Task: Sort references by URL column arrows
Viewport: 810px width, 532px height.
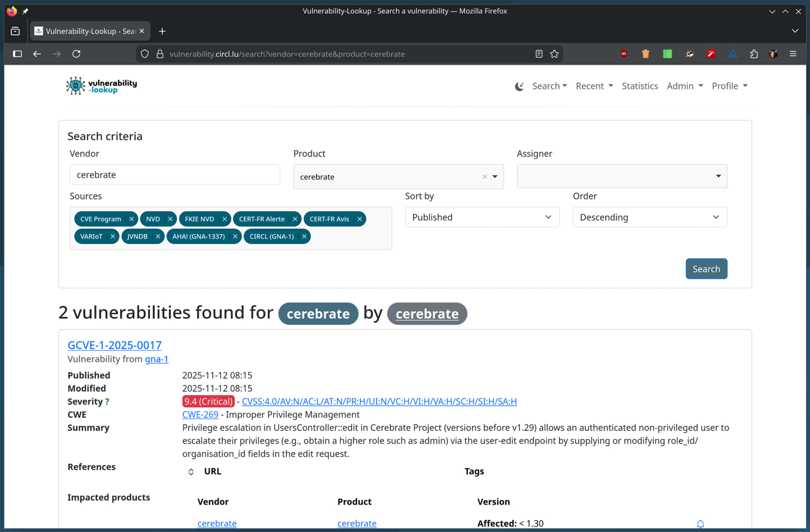Action: (191, 472)
